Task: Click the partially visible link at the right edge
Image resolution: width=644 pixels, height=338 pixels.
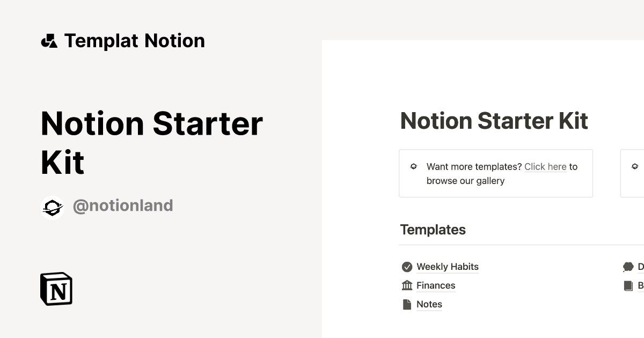Action: 640,267
